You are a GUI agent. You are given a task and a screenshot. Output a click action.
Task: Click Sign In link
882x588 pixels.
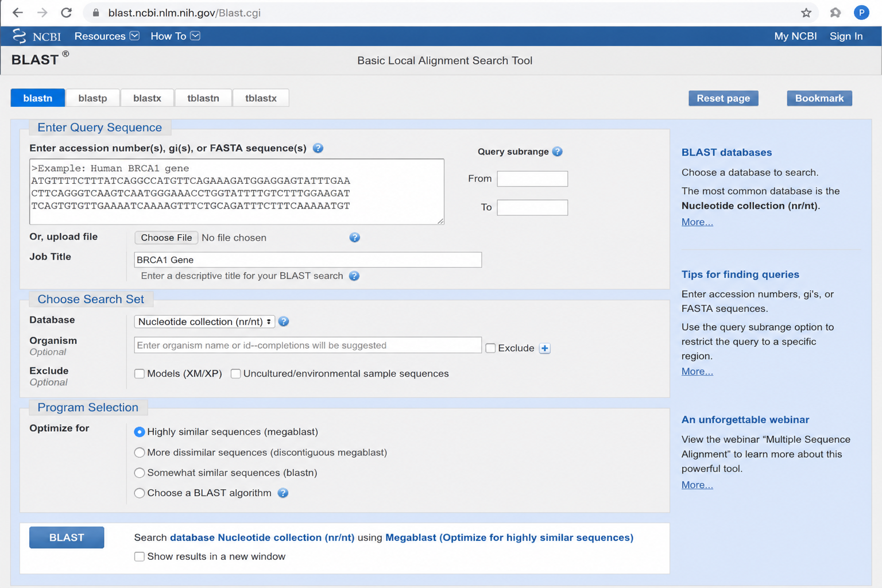click(846, 36)
